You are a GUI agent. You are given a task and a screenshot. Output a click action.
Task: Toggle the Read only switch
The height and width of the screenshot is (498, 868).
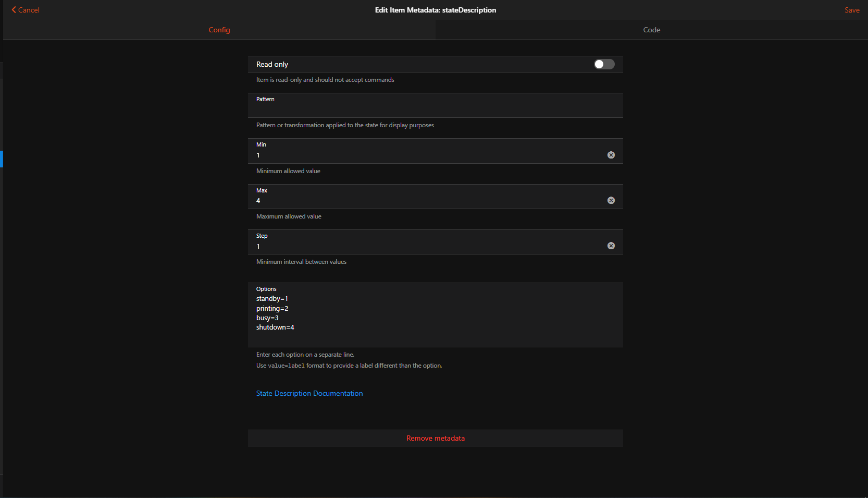(604, 64)
